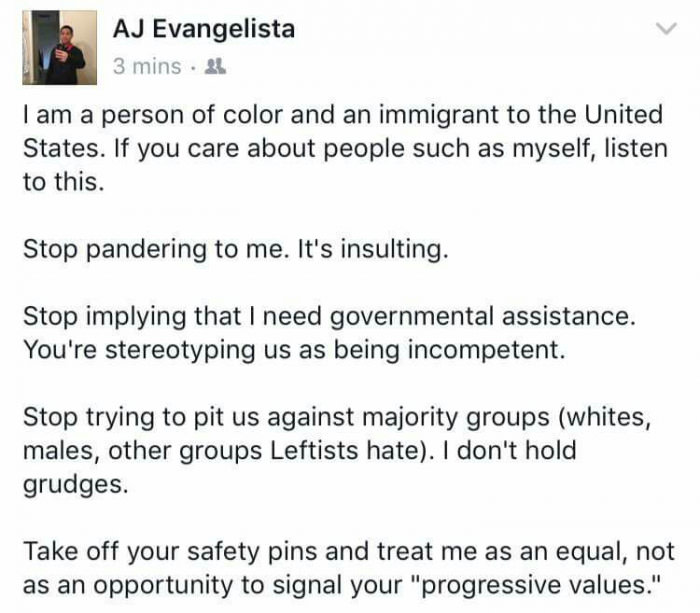Click the short line "to this."

point(63,182)
